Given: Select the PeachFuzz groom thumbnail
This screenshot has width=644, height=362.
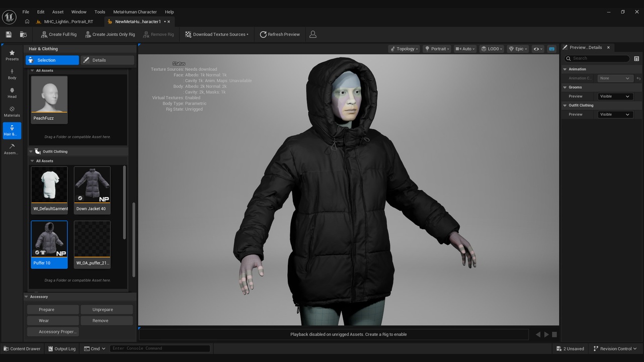Looking at the screenshot, I should coord(49,99).
